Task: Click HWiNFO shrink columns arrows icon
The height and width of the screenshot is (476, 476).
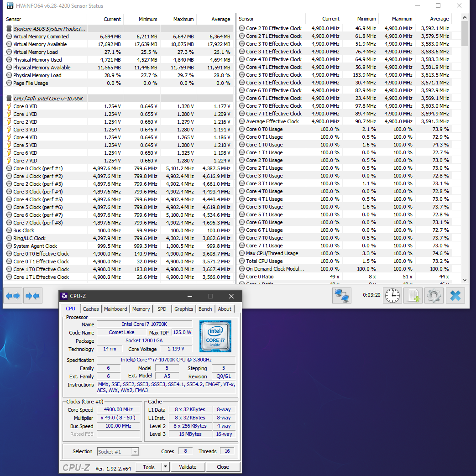Action: coord(32,296)
